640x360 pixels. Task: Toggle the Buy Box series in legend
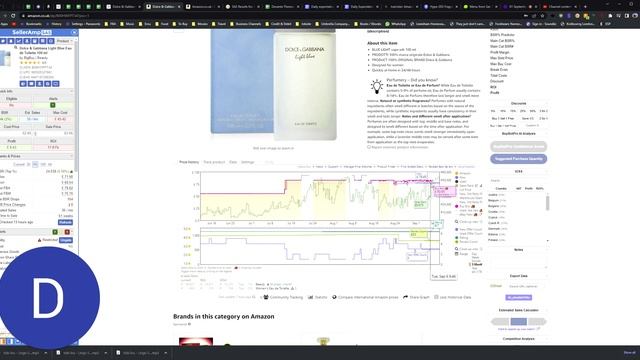coord(464,207)
